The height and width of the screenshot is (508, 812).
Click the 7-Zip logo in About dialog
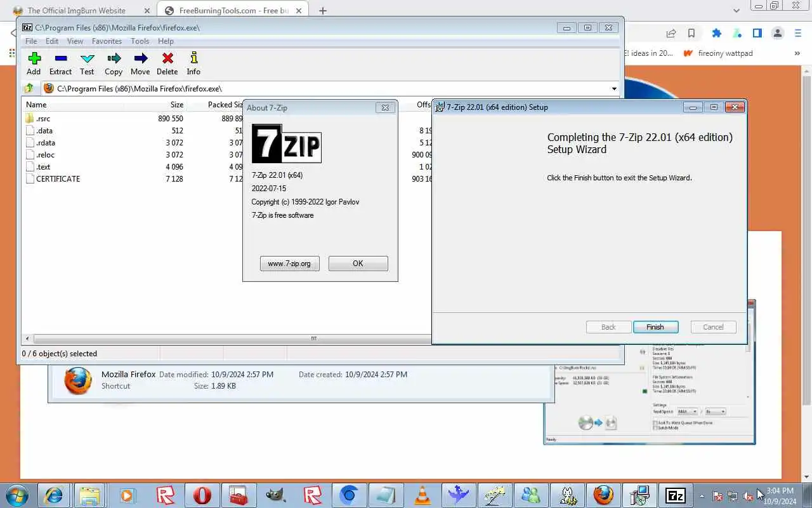[286, 144]
